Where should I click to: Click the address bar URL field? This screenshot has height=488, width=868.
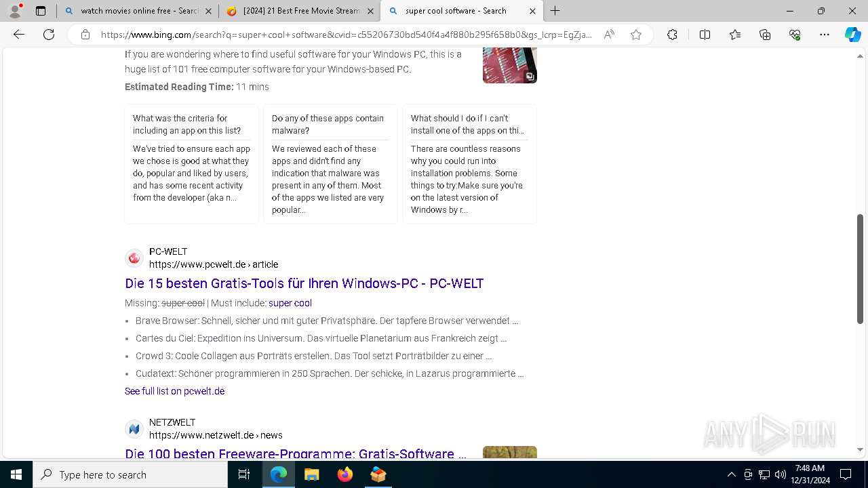(346, 35)
